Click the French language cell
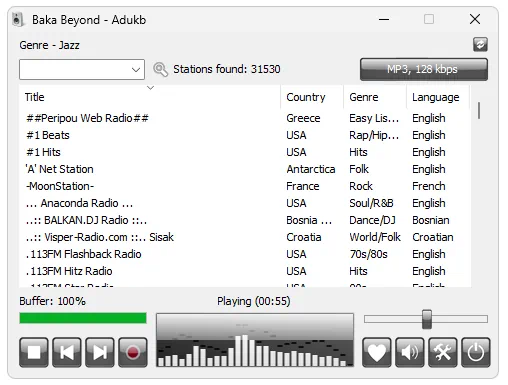The width and height of the screenshot is (508, 385). (x=429, y=186)
